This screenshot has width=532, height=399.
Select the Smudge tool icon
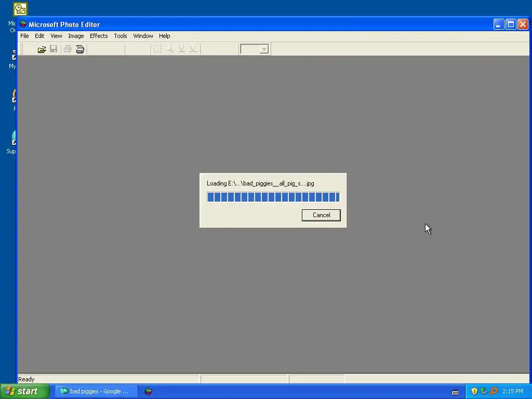[181, 49]
